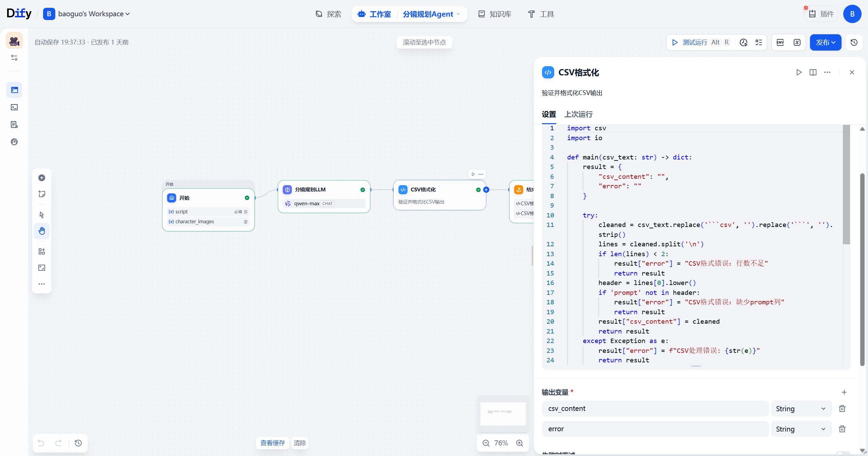Open the help docs icon in panel header

pos(813,72)
